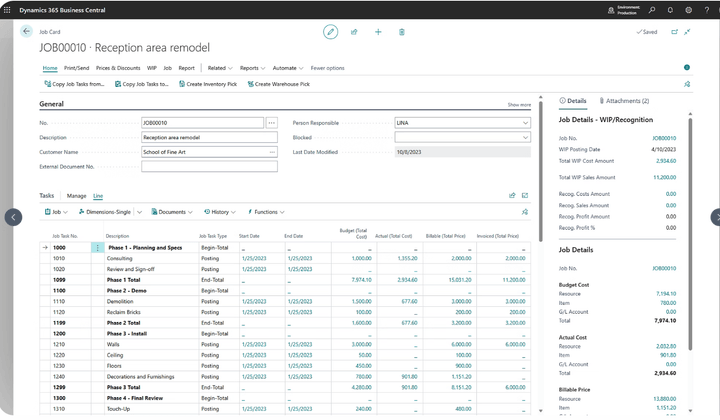Viewport: 720px width, 420px height.
Task: Create a new job with plus icon
Action: point(378,32)
